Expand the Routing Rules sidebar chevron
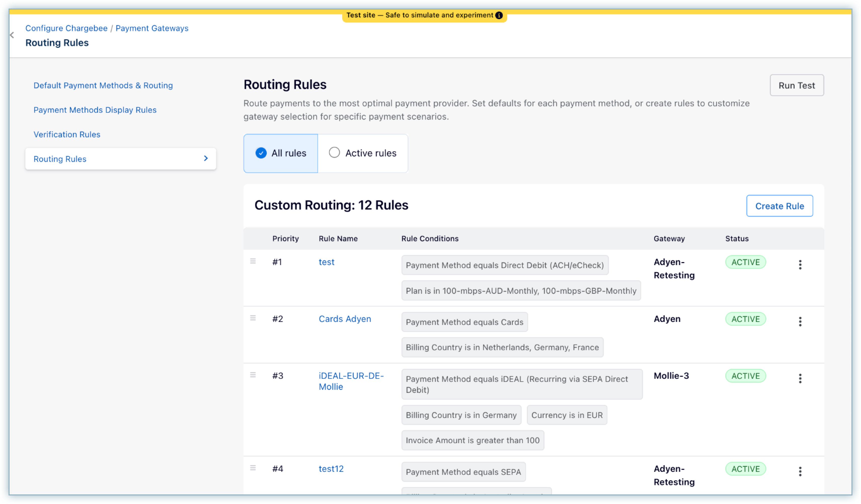The height and width of the screenshot is (504, 861). click(206, 158)
